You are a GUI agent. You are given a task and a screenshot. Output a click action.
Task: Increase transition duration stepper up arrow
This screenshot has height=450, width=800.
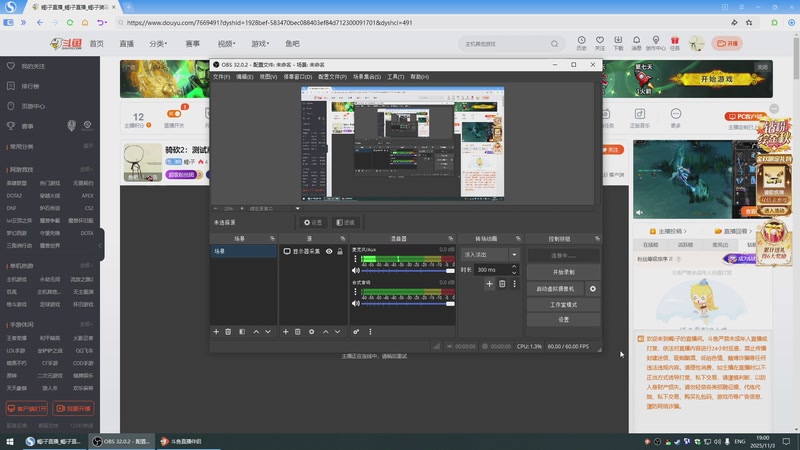pos(514,267)
